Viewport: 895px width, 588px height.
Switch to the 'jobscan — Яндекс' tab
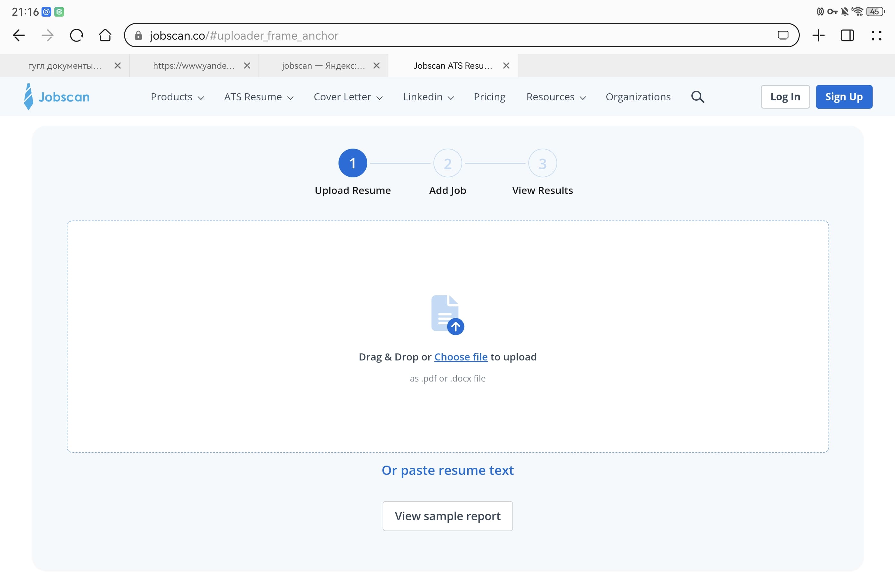click(x=323, y=66)
